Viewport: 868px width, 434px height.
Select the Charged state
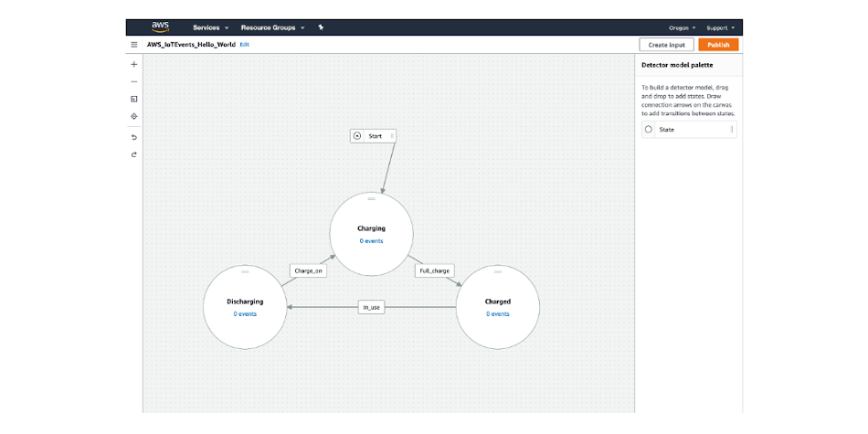[x=498, y=307]
